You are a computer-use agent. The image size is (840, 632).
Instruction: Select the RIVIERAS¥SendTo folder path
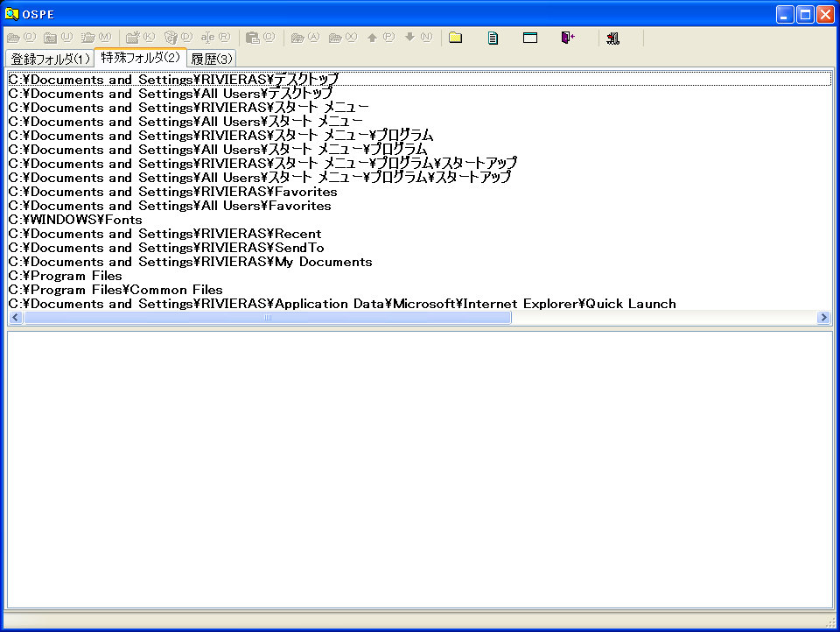coord(166,248)
